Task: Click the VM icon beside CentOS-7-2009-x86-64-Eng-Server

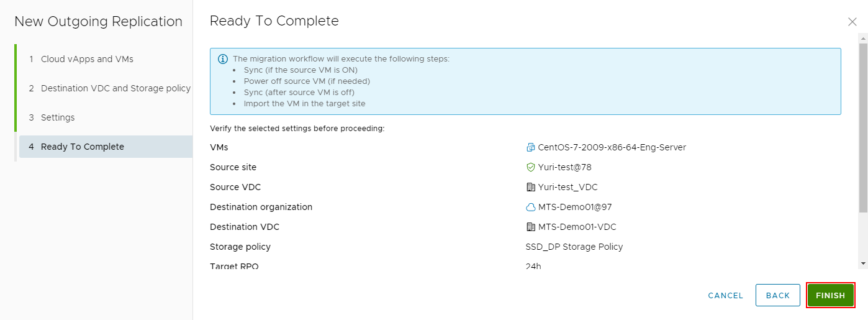Action: click(530, 147)
